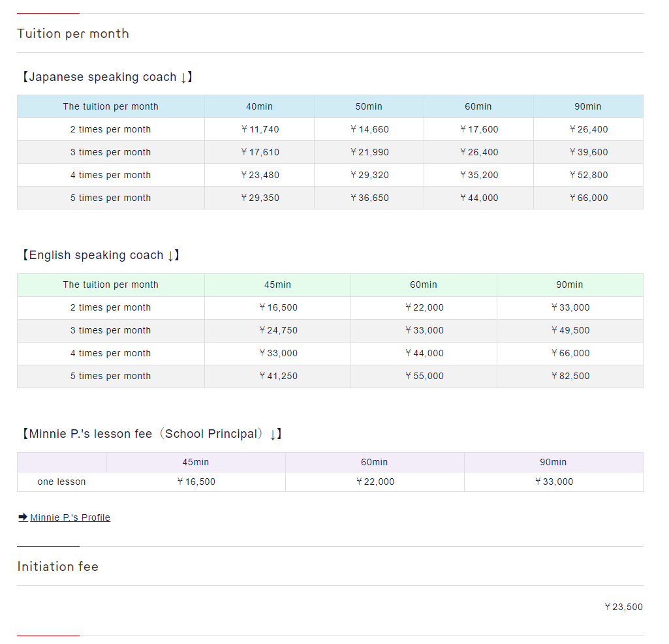Image resolution: width=669 pixels, height=644 pixels.
Task: Select the 'English speaking coach' heading
Action: point(100,256)
